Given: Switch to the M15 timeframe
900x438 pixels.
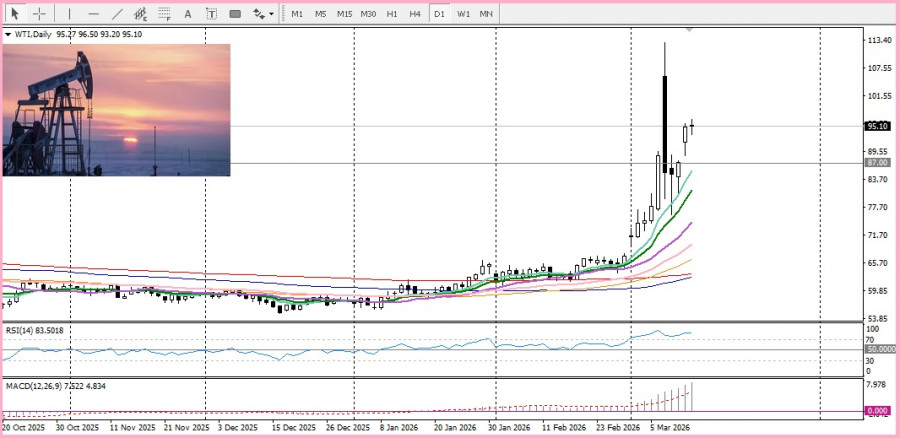Looking at the screenshot, I should pos(344,14).
